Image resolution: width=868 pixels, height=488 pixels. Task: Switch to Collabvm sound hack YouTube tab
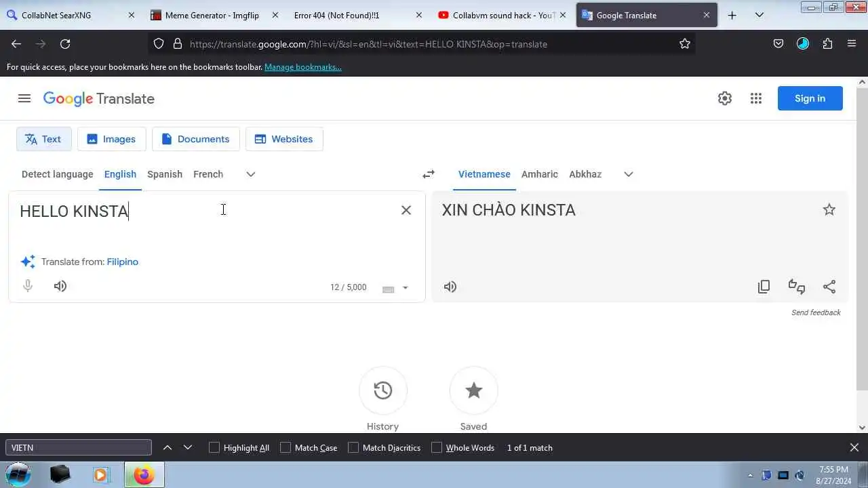502,15
